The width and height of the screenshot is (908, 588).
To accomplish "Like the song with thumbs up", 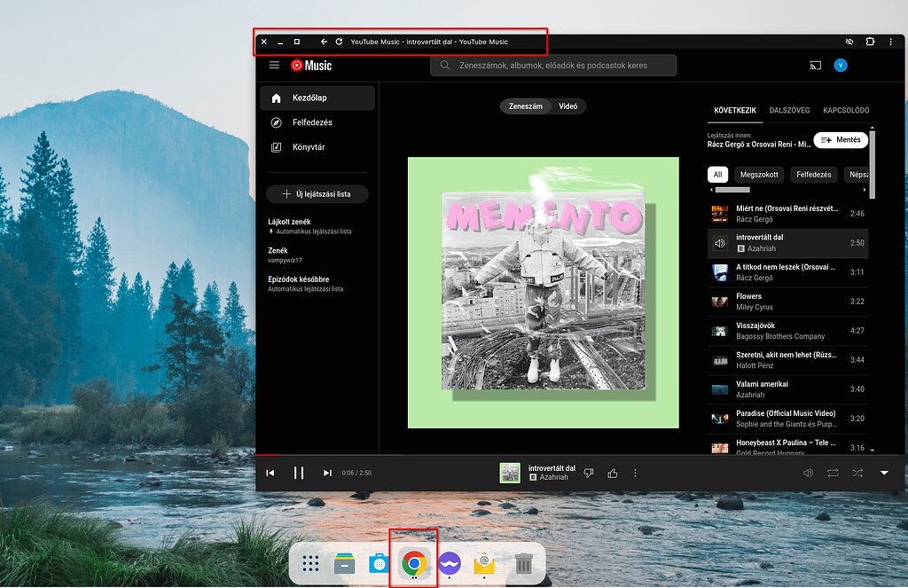I will (612, 473).
